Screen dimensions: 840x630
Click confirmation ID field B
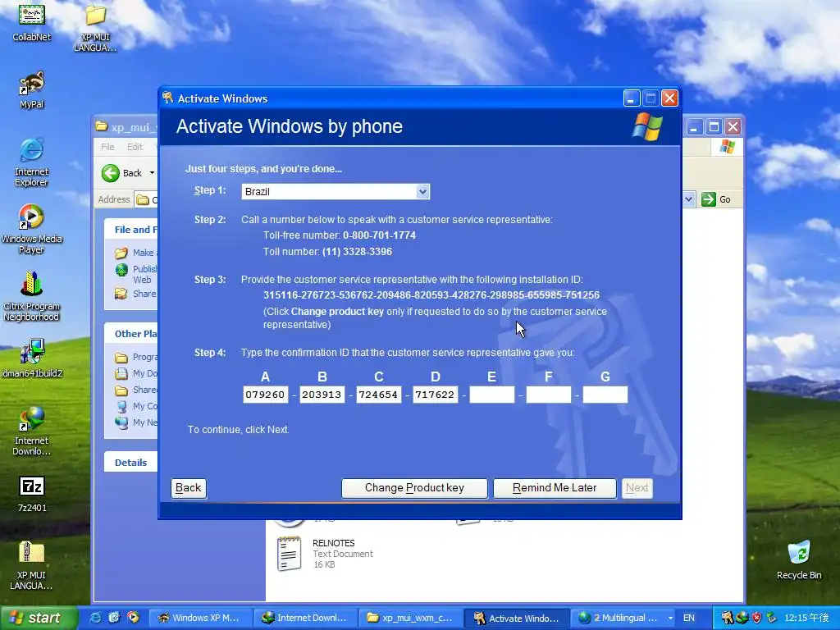tap(322, 395)
